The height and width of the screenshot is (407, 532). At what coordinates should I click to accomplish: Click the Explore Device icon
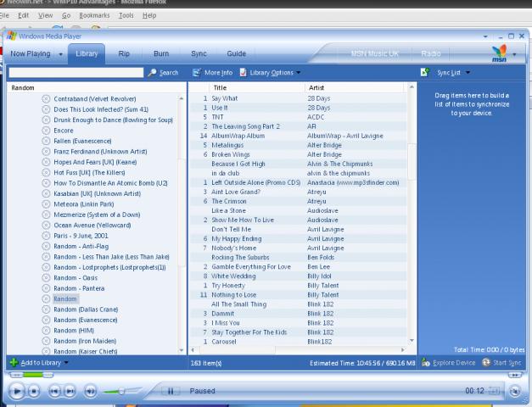click(x=426, y=363)
